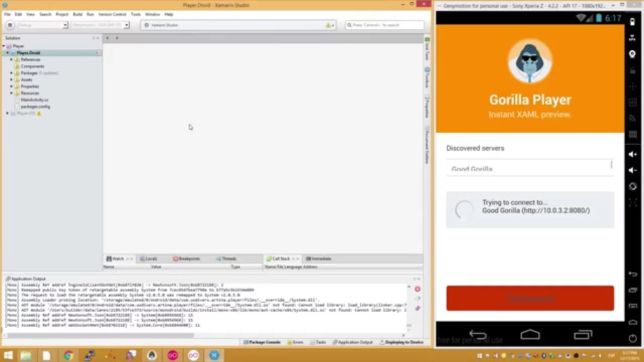644x362 pixels.
Task: Click the Gorilla Player avatar logo
Action: coord(530,62)
